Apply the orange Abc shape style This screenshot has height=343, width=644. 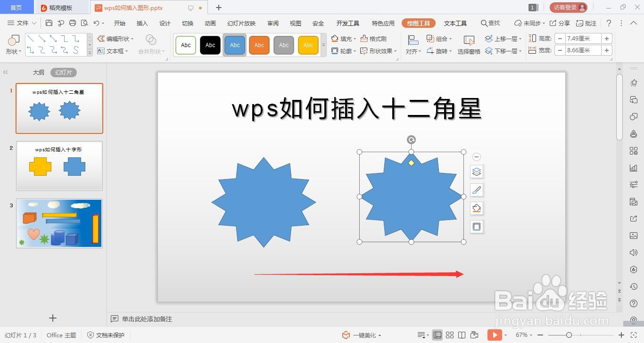pos(259,45)
